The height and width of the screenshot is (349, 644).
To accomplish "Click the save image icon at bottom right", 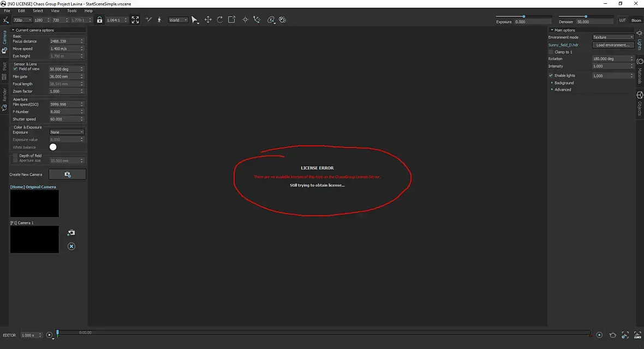I will pyautogui.click(x=637, y=335).
